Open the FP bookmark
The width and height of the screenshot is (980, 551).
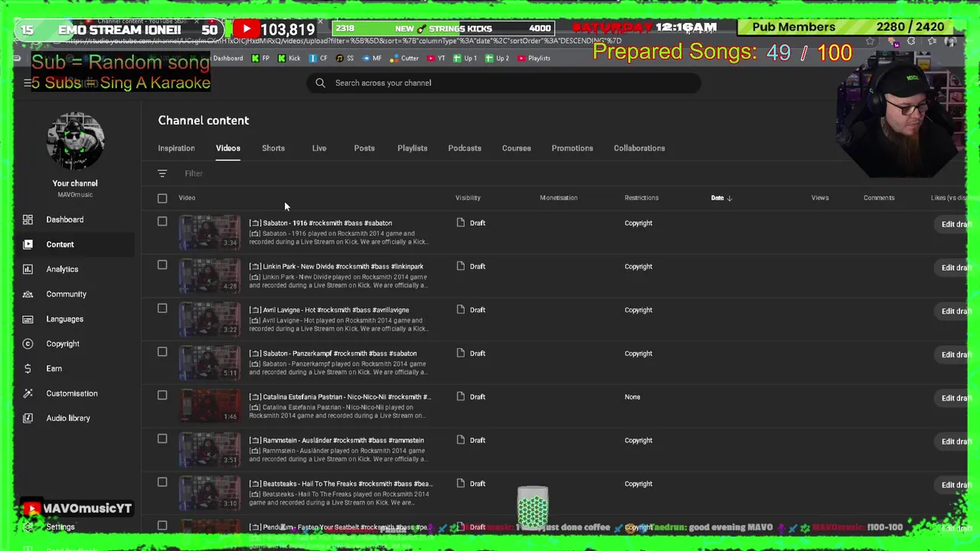(x=261, y=58)
